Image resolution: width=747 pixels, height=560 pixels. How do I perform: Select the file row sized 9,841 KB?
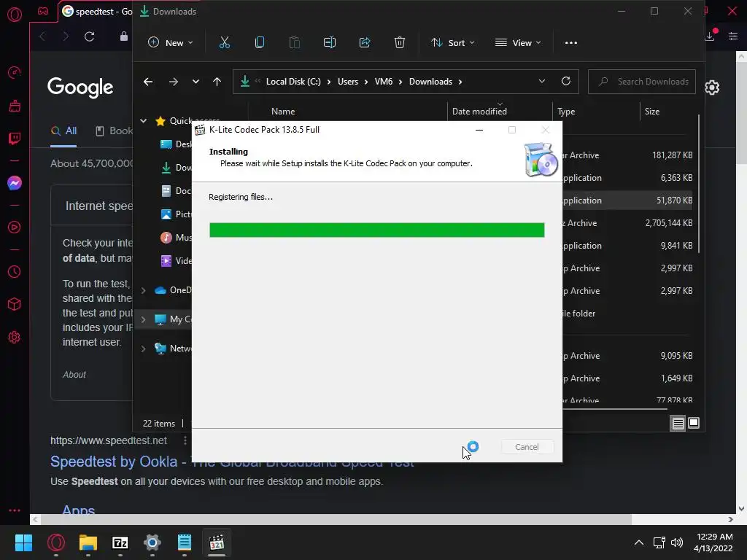pos(628,246)
